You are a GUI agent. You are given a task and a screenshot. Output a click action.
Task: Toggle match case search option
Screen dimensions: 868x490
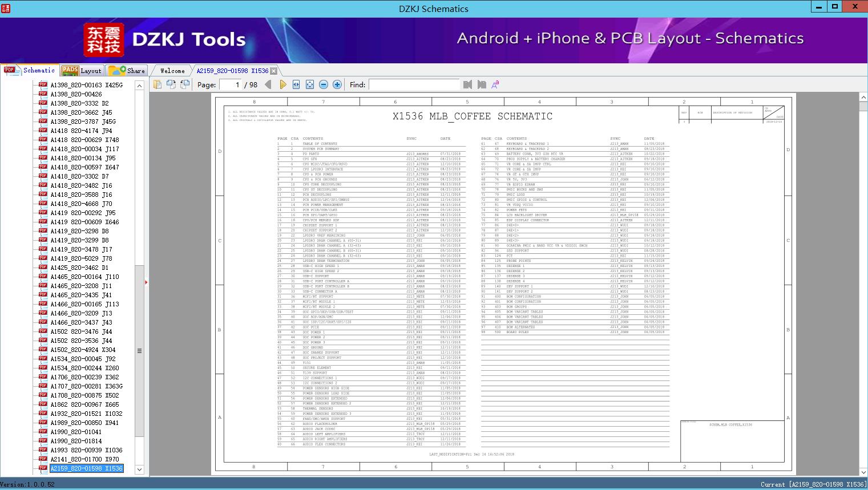point(495,84)
